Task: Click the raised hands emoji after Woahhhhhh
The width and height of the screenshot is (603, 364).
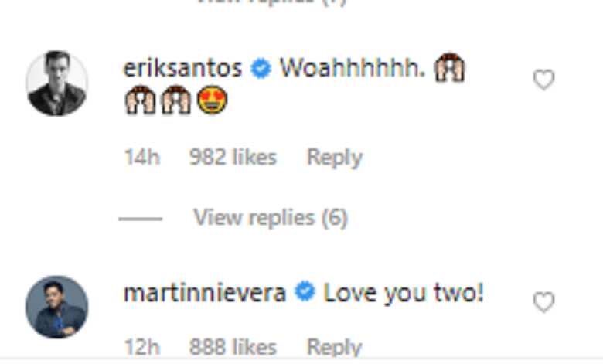Action: 450,68
